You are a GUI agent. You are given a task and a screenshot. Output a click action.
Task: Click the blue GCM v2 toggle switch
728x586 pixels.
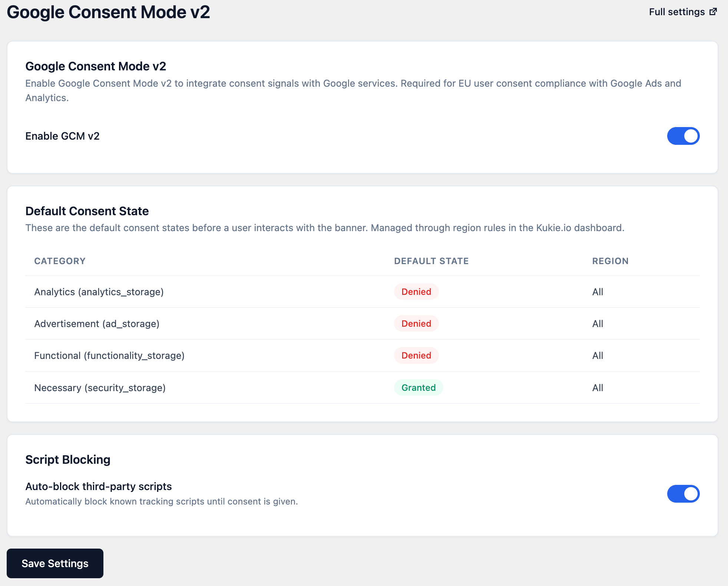tap(683, 136)
